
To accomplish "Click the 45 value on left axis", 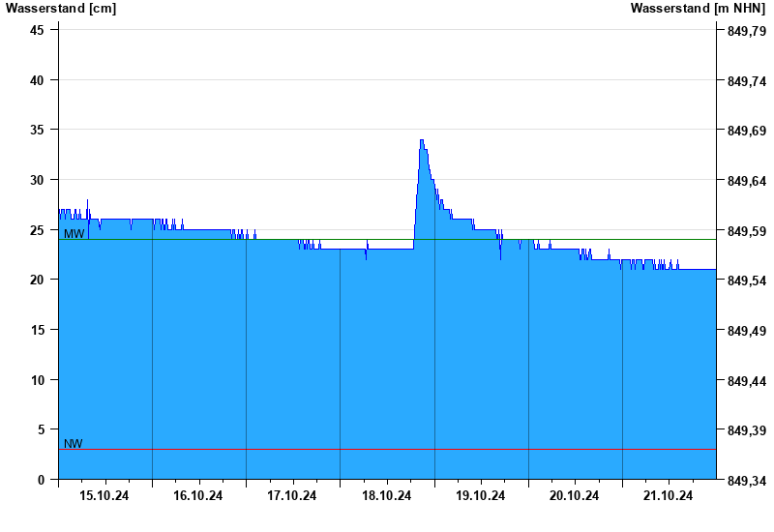I will click(37, 31).
